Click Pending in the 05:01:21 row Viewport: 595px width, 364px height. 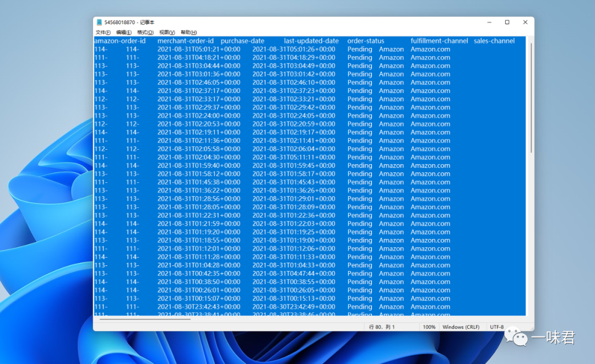(x=360, y=50)
